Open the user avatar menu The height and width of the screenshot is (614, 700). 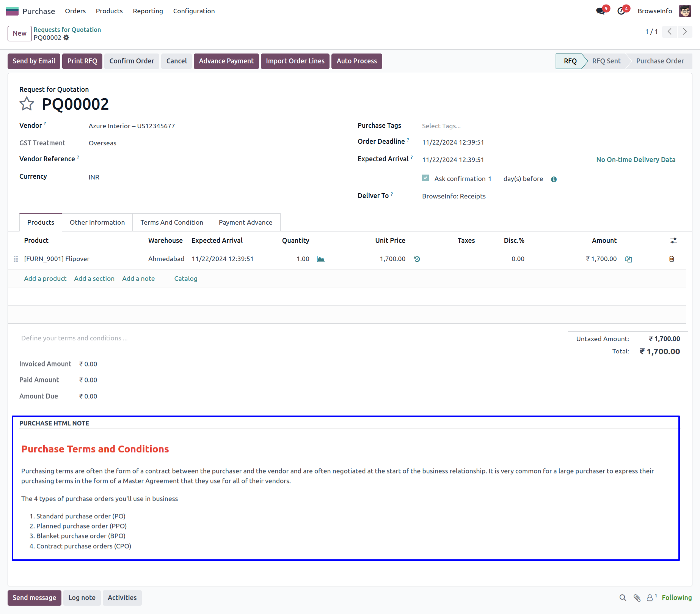coord(685,11)
